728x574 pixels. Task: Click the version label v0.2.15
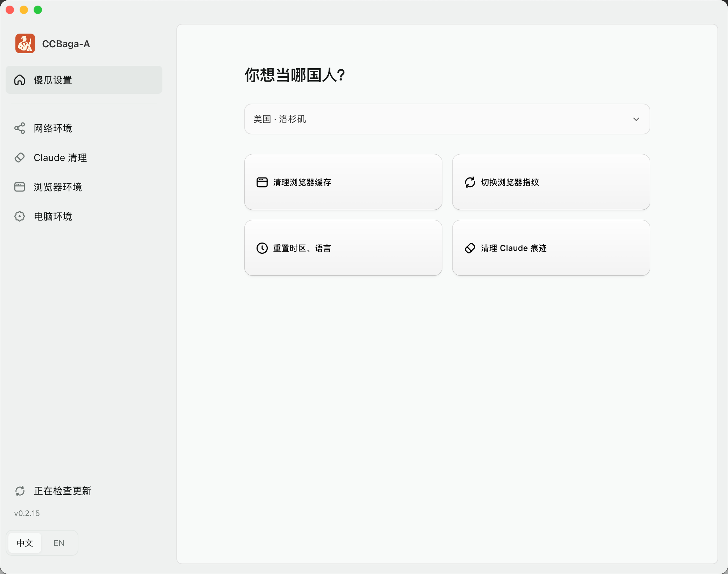click(27, 513)
